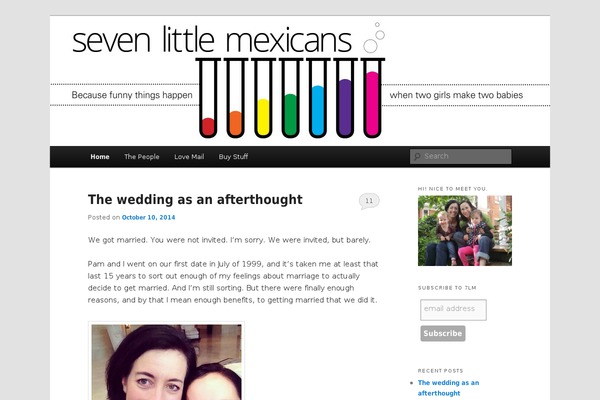Click the seven little mexicans header banner

click(x=300, y=81)
